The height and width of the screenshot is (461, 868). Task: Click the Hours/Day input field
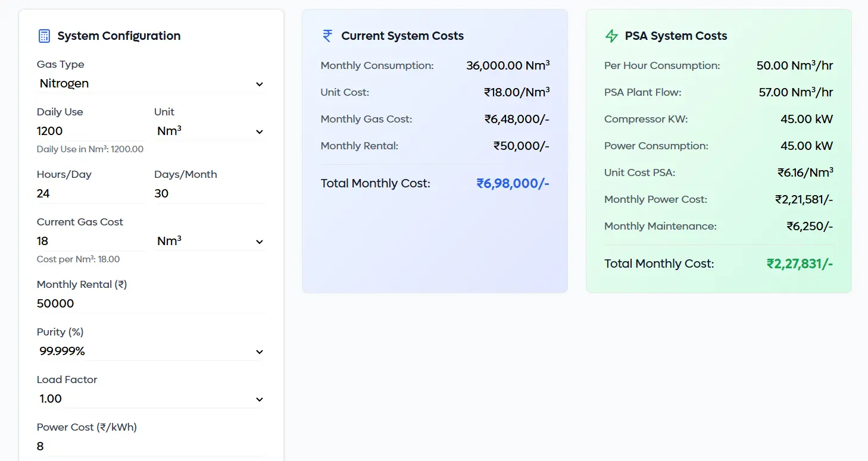(x=90, y=194)
